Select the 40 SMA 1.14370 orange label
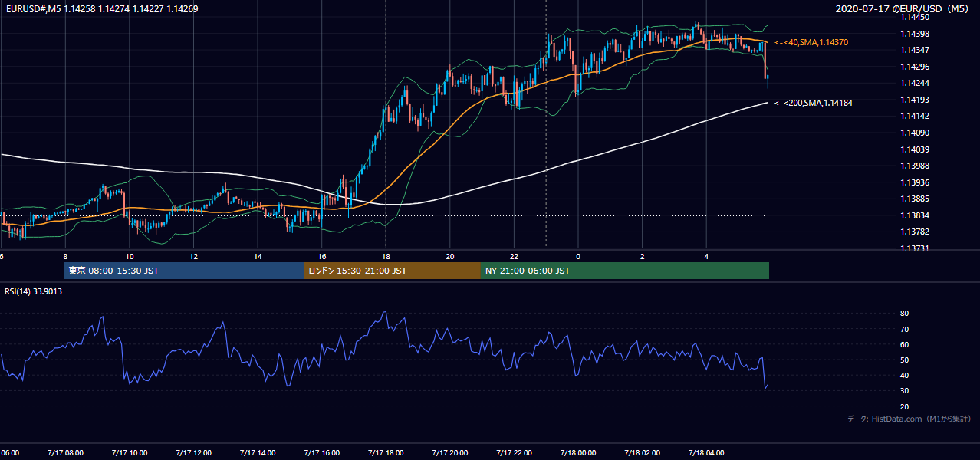This screenshot has width=980, height=460. [x=811, y=42]
